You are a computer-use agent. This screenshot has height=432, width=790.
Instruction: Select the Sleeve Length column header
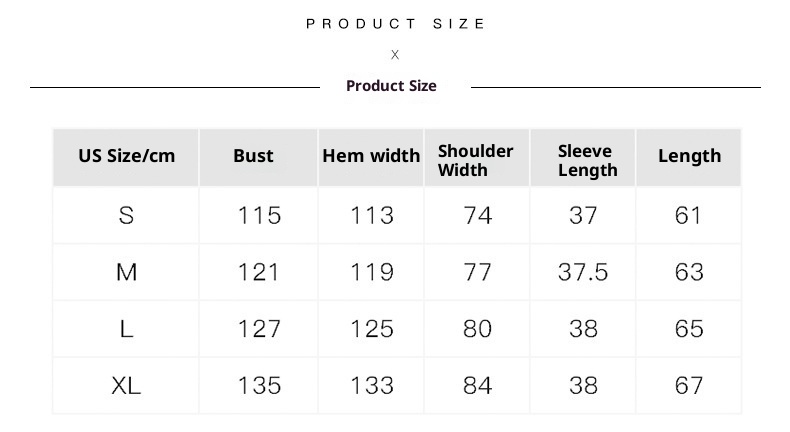pos(587,160)
